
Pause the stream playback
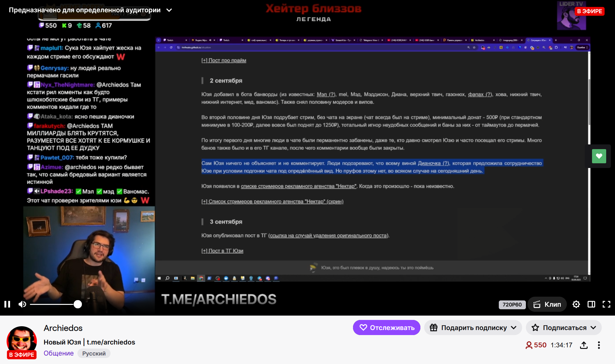7,304
